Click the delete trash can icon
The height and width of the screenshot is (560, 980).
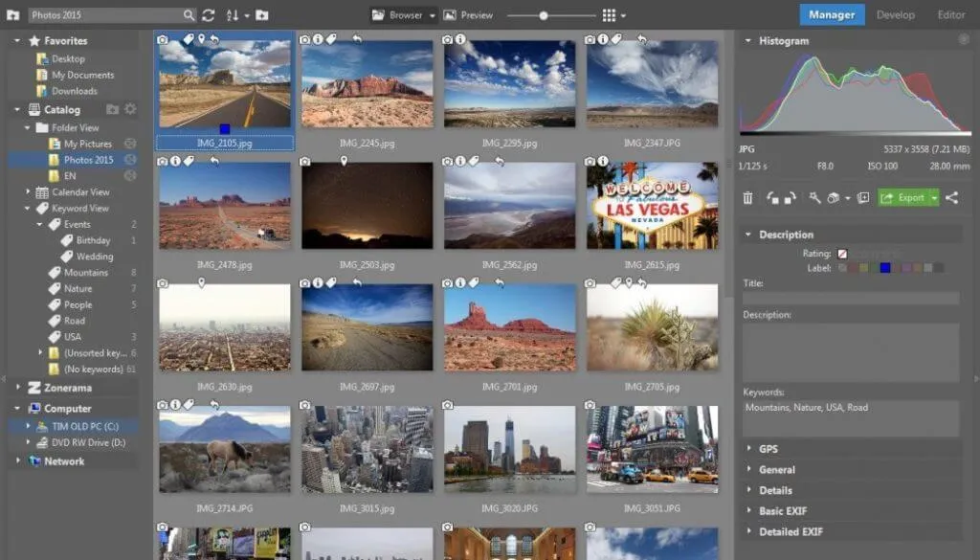pyautogui.click(x=748, y=198)
